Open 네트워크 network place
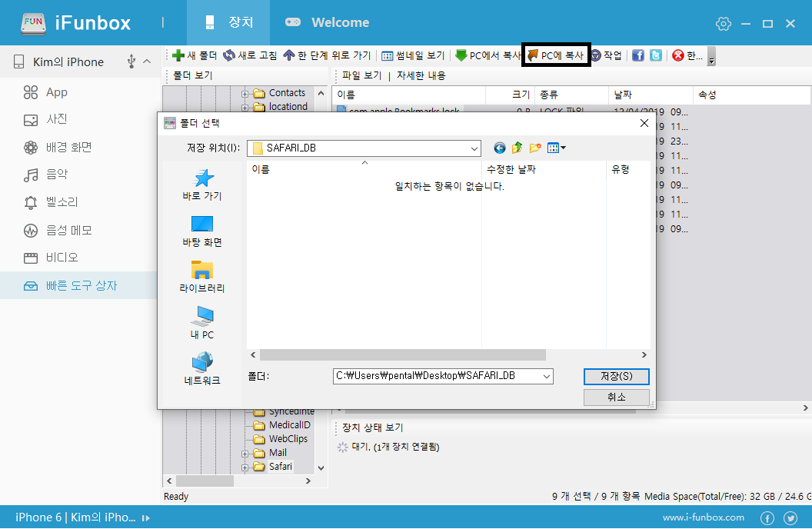Image resolution: width=812 pixels, height=529 pixels. pos(202,368)
